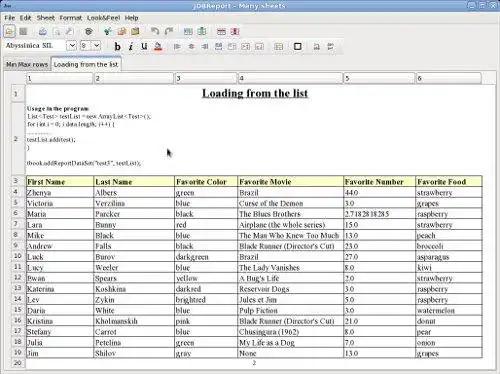Screen dimensions: 500x374
Task: Click the green insert column icon
Action: [x=202, y=32]
